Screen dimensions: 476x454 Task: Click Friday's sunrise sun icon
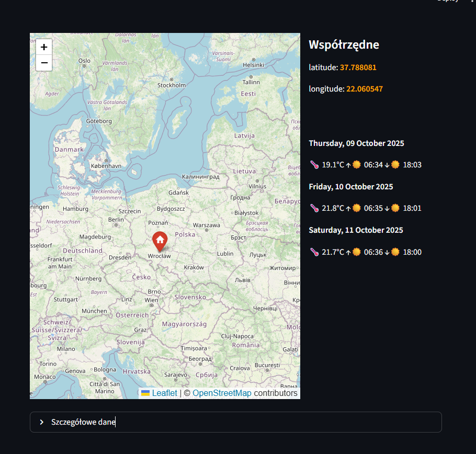pos(357,208)
